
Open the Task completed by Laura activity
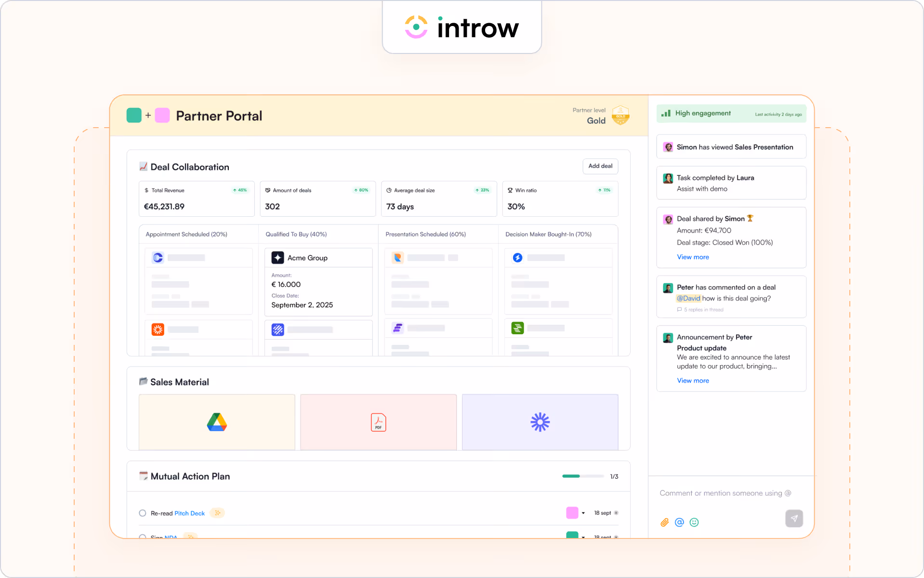731,183
